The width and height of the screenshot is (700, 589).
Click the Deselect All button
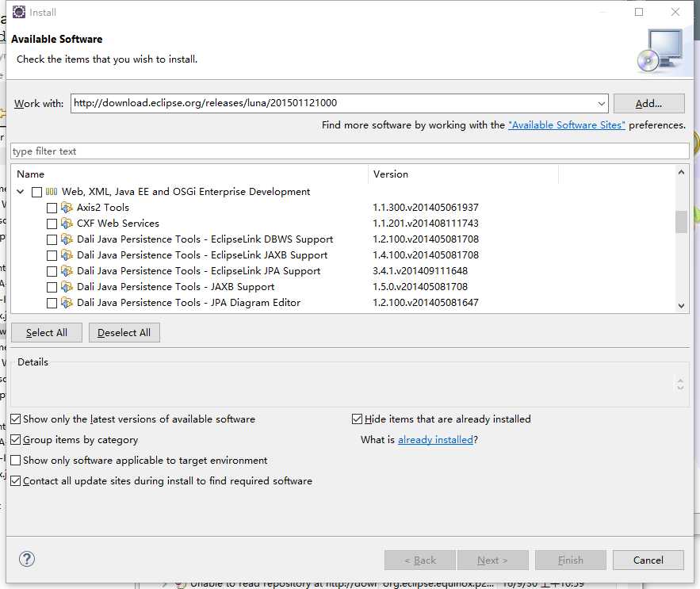(x=124, y=333)
